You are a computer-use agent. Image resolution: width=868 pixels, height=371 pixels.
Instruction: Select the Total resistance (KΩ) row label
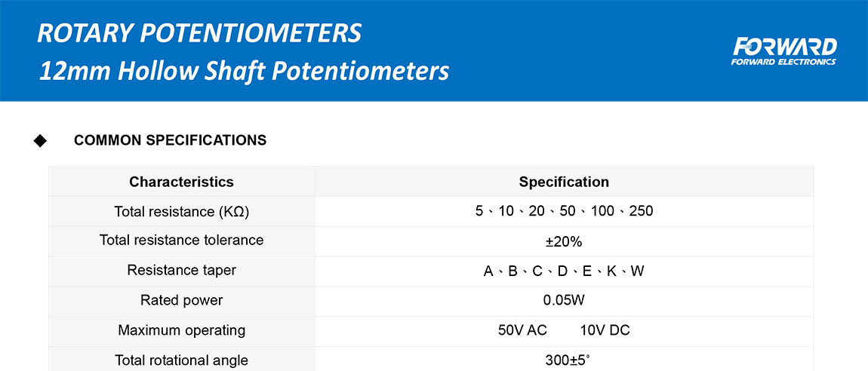[x=181, y=211]
